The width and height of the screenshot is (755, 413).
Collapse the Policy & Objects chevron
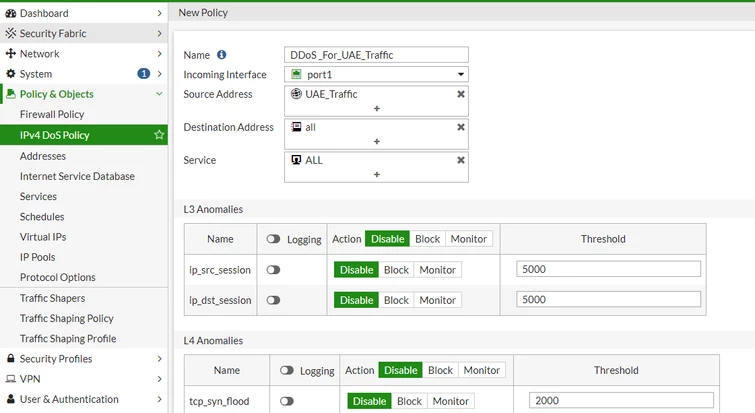coord(159,94)
